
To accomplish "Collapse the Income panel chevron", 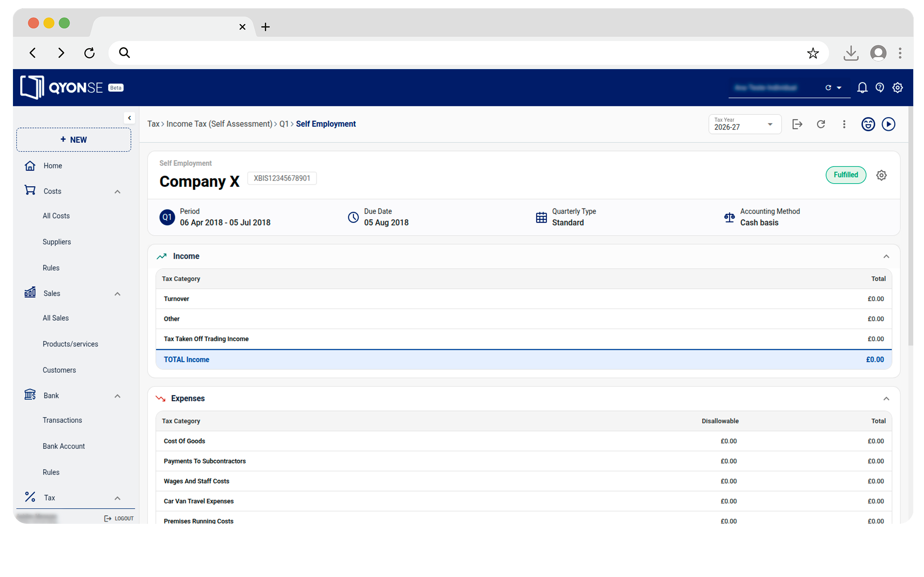I will (x=886, y=256).
